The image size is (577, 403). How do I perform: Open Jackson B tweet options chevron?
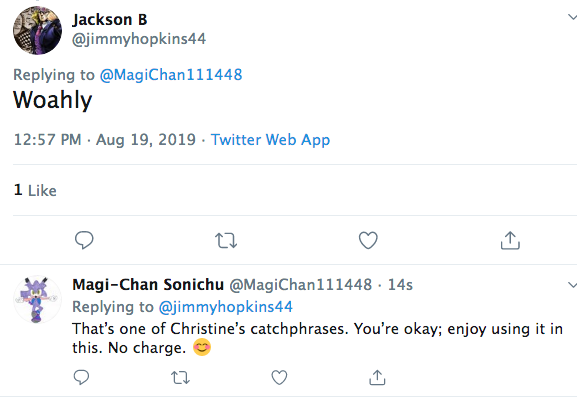tap(572, 17)
